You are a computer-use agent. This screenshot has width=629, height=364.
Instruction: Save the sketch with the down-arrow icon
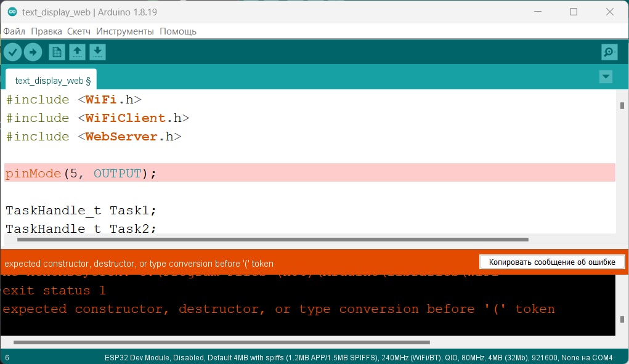[97, 52]
